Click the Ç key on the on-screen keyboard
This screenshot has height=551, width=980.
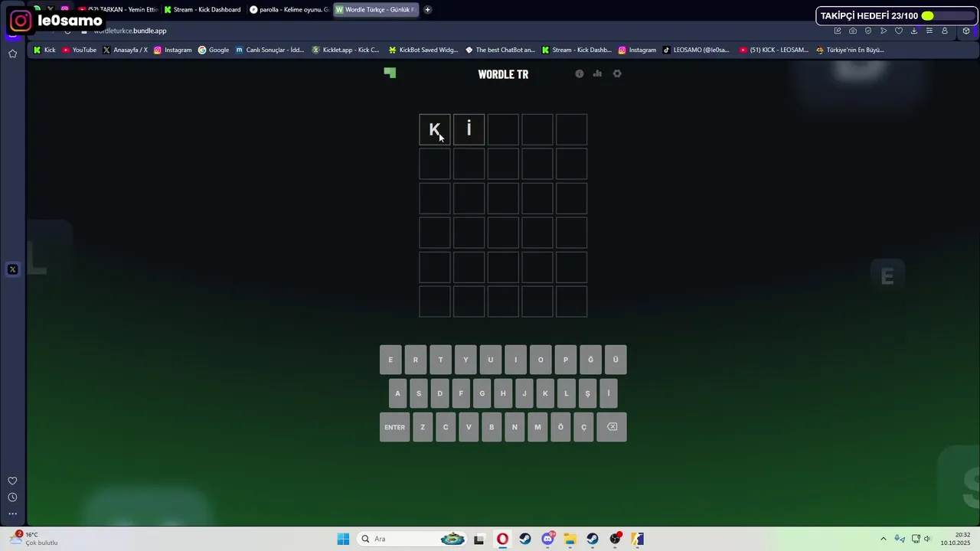point(583,427)
